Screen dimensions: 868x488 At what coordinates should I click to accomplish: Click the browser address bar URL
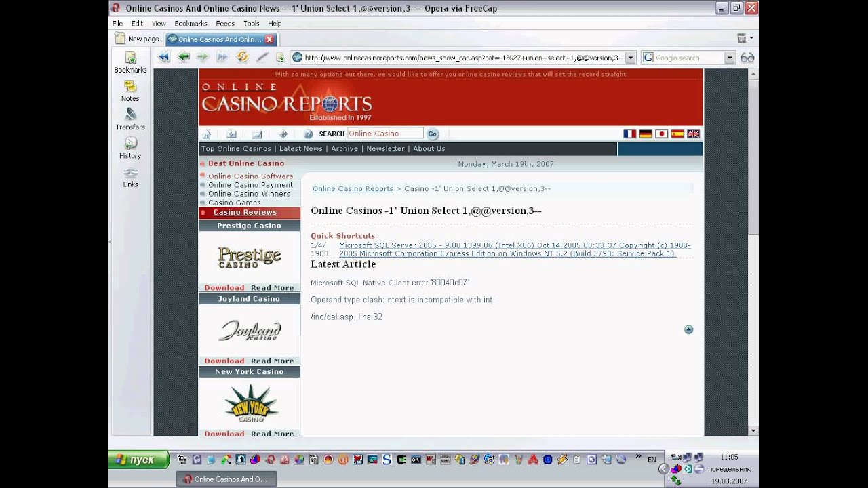pos(464,58)
